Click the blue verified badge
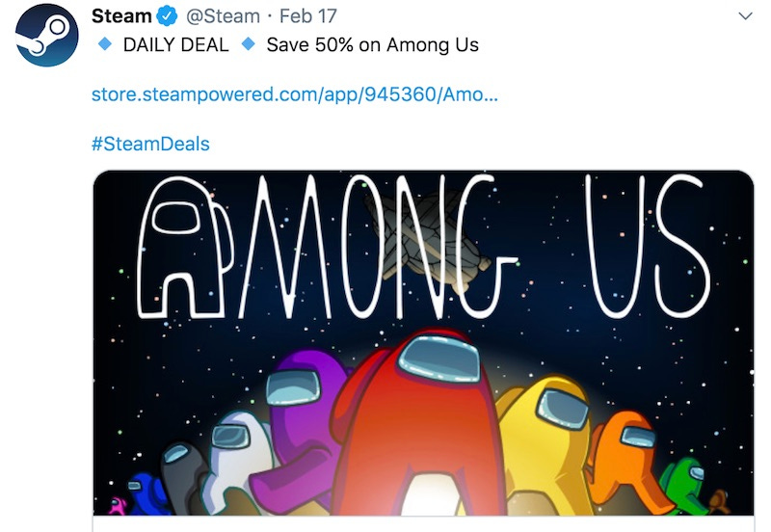Screen dimensions: 771x532 coord(167,16)
